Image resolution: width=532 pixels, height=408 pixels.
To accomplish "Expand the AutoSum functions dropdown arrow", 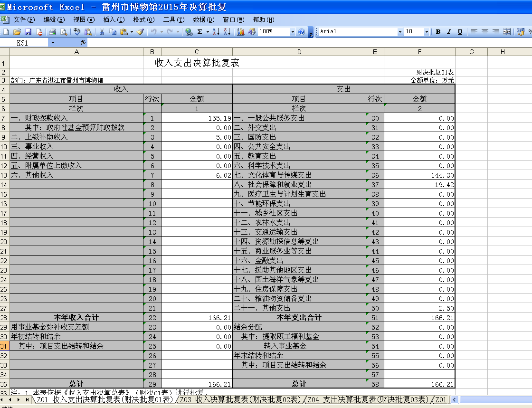I will click(208, 32).
